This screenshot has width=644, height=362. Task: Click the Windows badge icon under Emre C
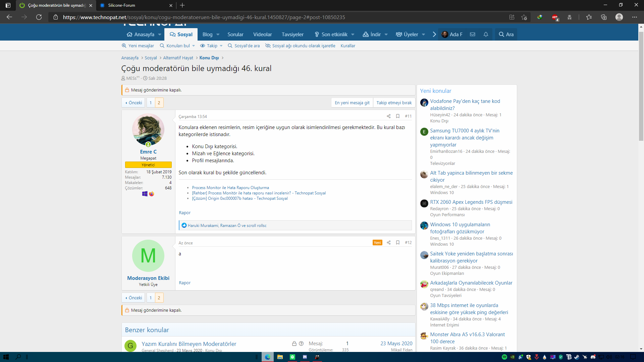click(x=145, y=194)
